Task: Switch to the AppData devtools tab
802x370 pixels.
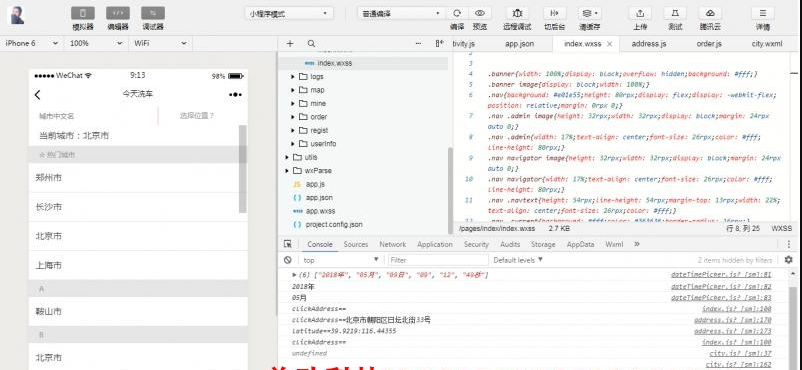Action: 581,244
